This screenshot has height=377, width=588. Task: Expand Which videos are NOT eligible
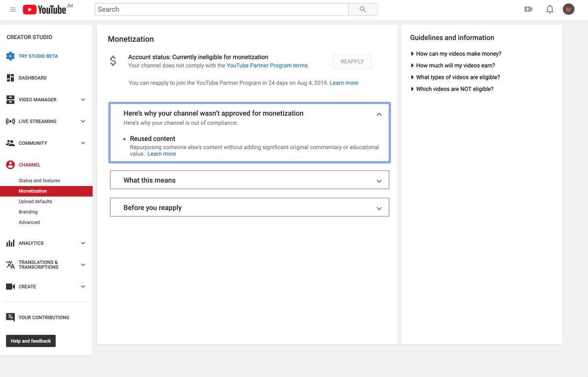point(452,89)
